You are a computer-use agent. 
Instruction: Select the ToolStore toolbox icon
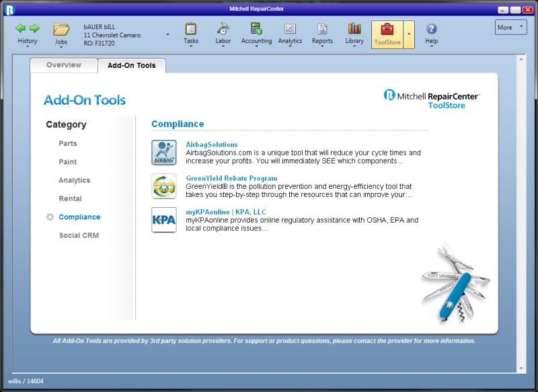click(x=386, y=30)
